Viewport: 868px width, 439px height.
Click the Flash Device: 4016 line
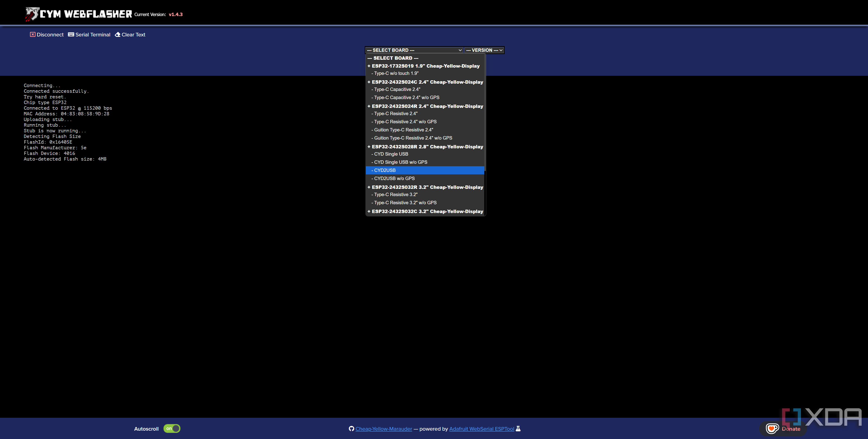(49, 154)
